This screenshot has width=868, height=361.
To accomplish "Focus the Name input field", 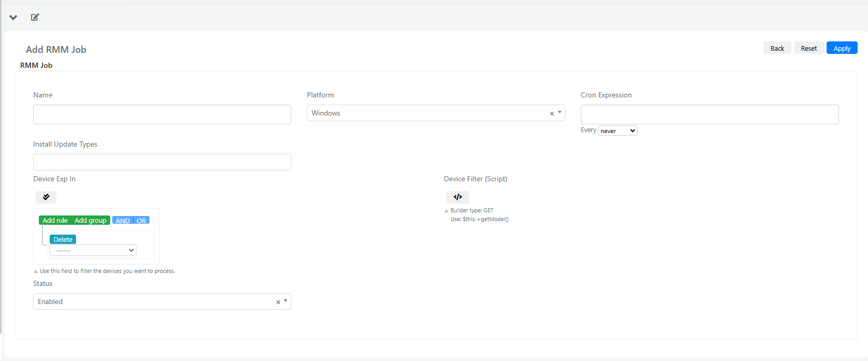I will click(x=162, y=114).
